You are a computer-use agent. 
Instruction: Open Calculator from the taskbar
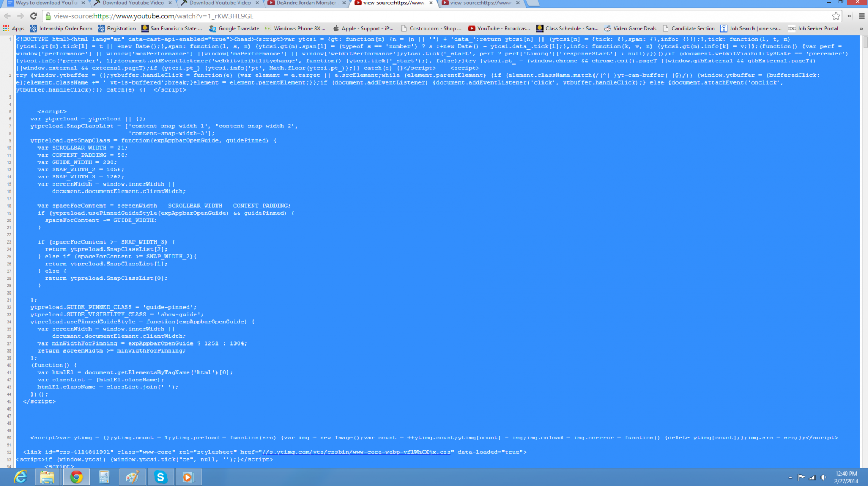[104, 477]
